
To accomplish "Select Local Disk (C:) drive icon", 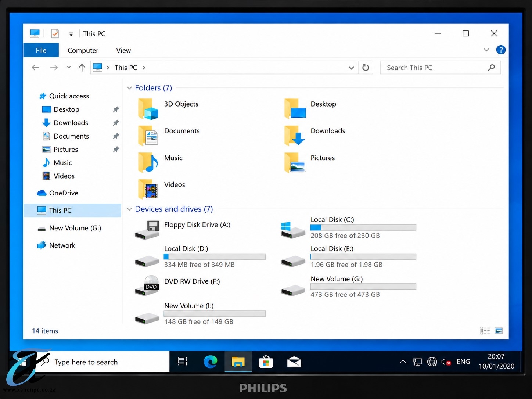I will (x=293, y=230).
